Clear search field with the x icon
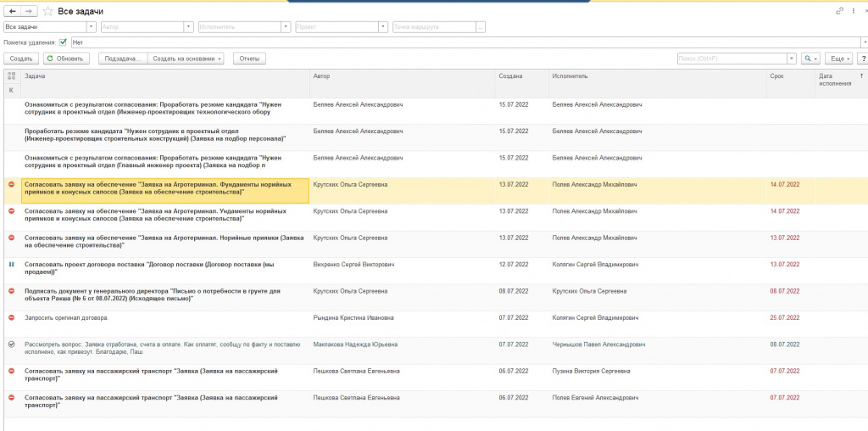The height and width of the screenshot is (431, 868). point(792,59)
